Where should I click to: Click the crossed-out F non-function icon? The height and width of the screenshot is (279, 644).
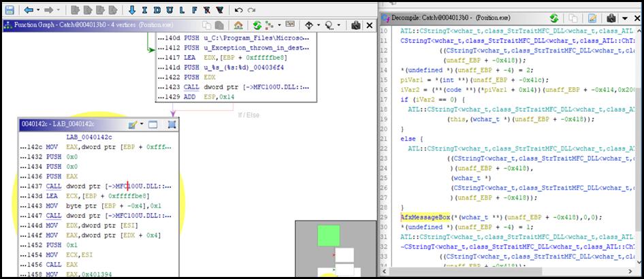pyautogui.click(x=207, y=10)
